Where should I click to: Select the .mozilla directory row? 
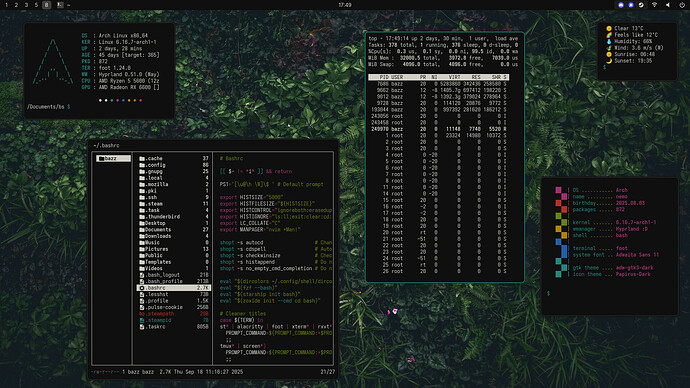coord(174,184)
